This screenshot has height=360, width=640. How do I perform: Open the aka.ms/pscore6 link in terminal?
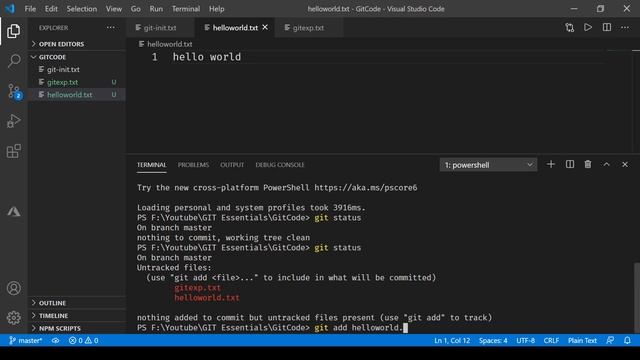(366, 188)
